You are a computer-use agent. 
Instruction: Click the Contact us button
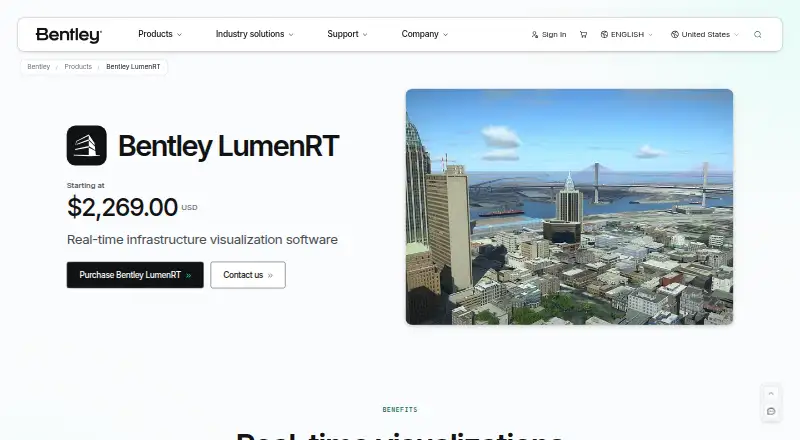coord(248,275)
